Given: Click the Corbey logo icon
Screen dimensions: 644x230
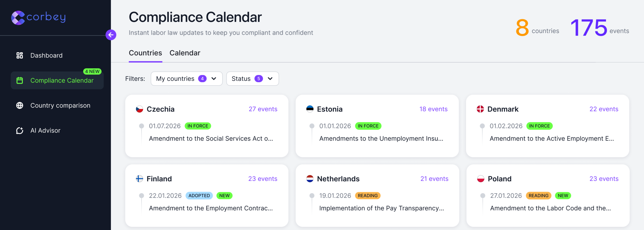Looking at the screenshot, I should (x=18, y=18).
